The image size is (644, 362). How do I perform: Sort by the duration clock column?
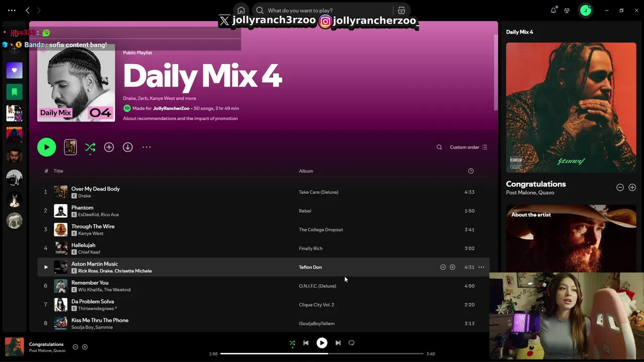[x=471, y=171]
